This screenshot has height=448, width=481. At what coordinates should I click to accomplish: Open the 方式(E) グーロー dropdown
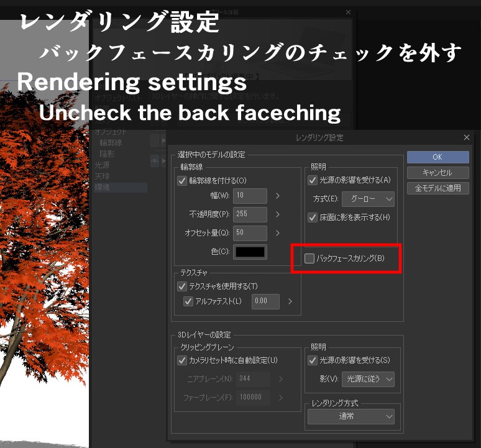[x=368, y=199]
